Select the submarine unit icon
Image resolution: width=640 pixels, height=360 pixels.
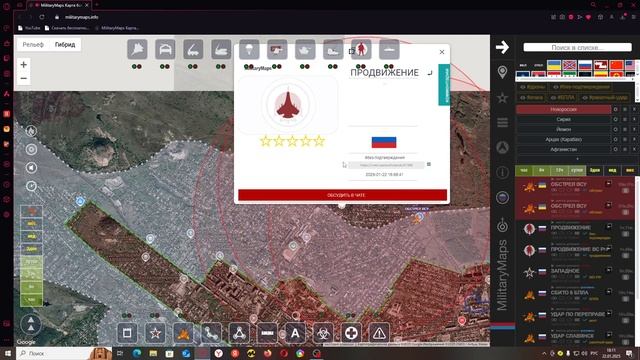coord(389,50)
